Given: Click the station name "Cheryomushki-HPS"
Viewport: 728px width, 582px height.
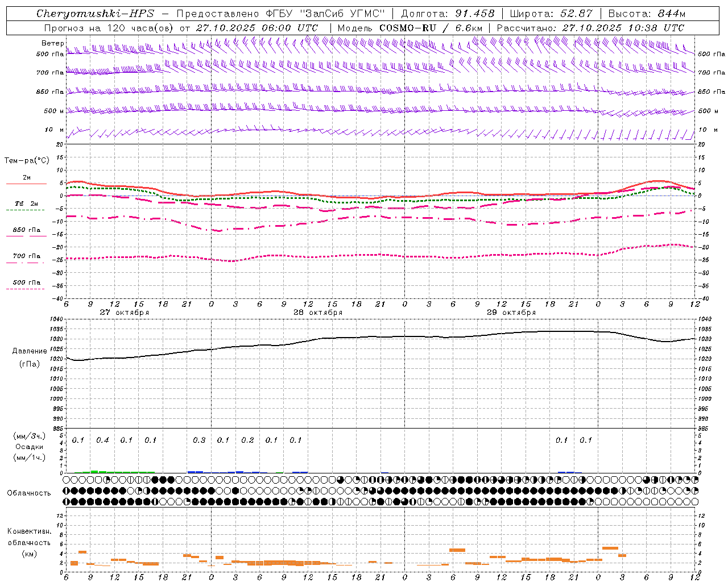Looking at the screenshot, I should pyautogui.click(x=95, y=14).
